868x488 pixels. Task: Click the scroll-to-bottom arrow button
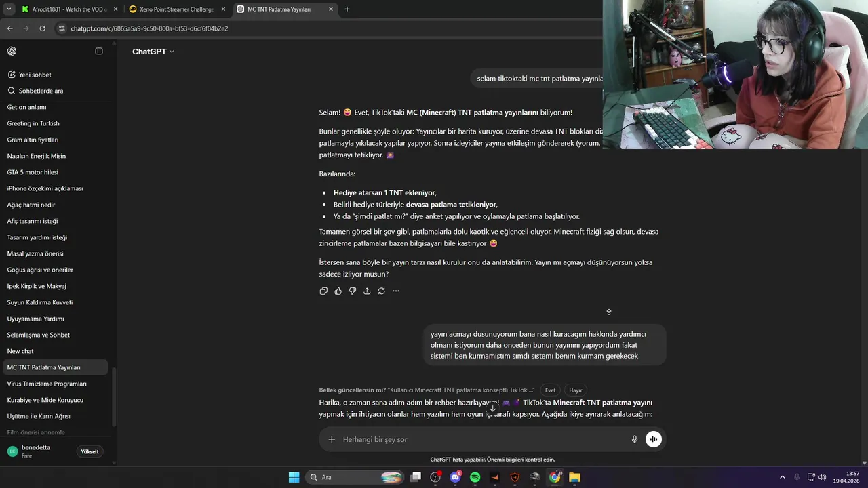pyautogui.click(x=493, y=408)
